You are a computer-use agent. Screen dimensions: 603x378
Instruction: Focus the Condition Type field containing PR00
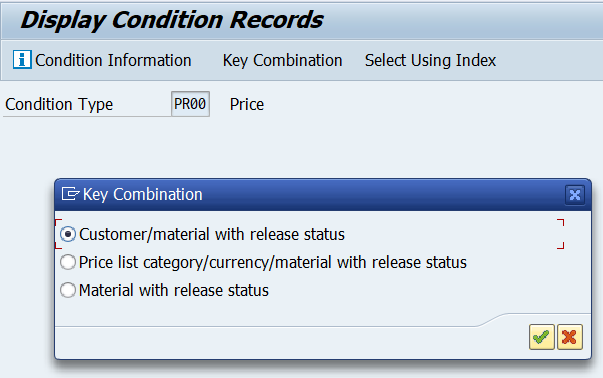point(190,104)
